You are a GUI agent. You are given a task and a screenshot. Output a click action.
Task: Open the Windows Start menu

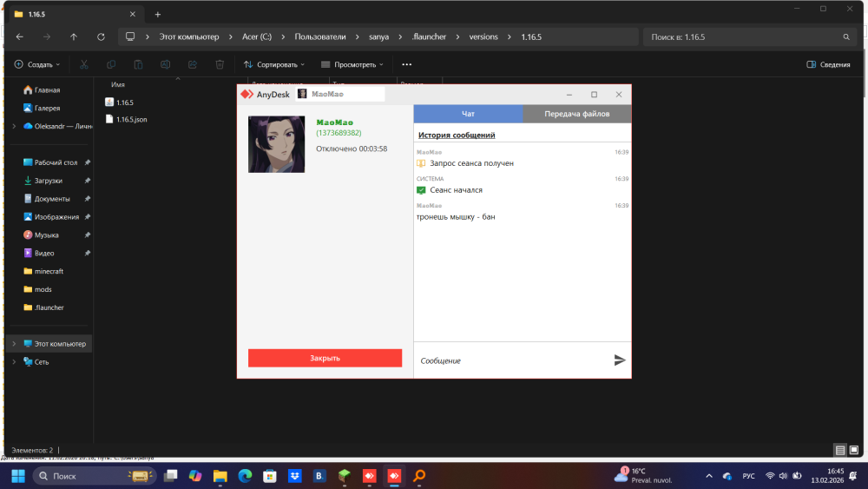[x=18, y=476]
